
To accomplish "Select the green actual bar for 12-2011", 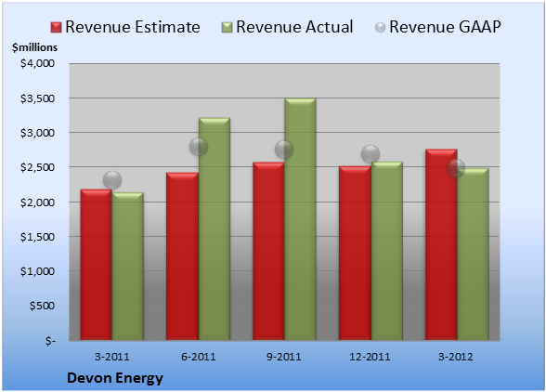I will click(x=387, y=251).
